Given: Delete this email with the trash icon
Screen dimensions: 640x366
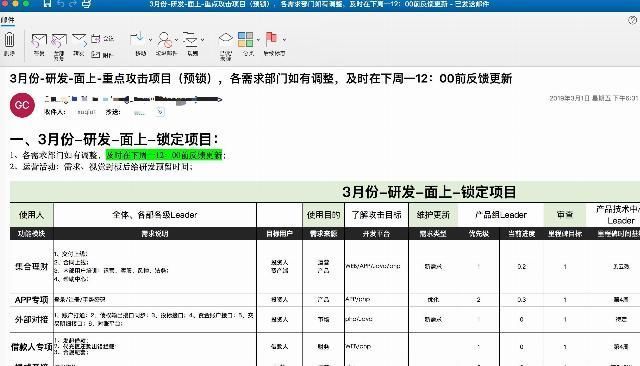Looking at the screenshot, I should (9, 41).
